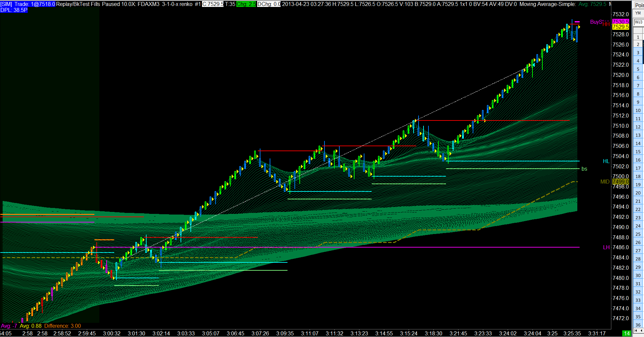The height and width of the screenshot is (337, 644).
Task: Click the 3:21:45 time axis label
Action: pyautogui.click(x=458, y=333)
